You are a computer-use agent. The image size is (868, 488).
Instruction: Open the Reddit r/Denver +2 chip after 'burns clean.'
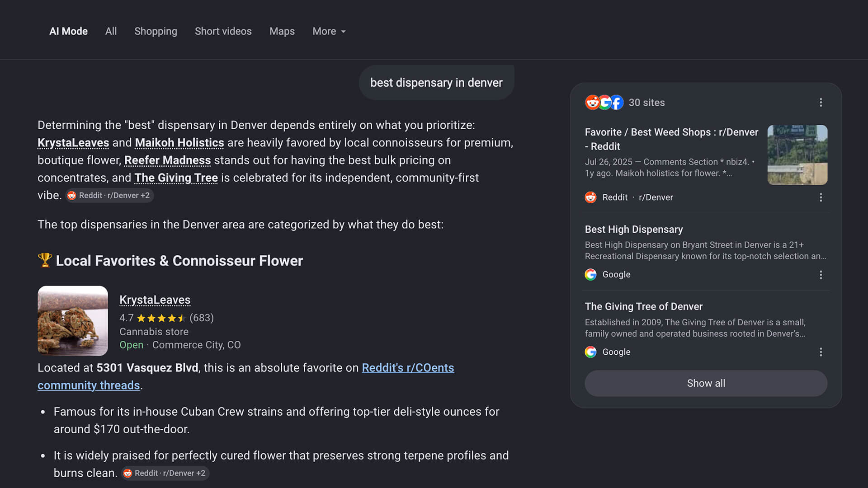(165, 473)
